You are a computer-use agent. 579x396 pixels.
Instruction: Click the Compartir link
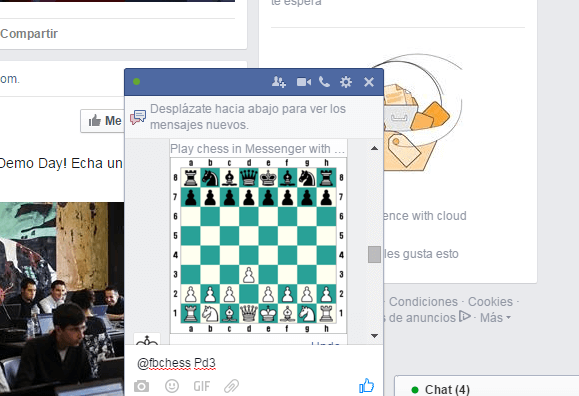pyautogui.click(x=29, y=34)
